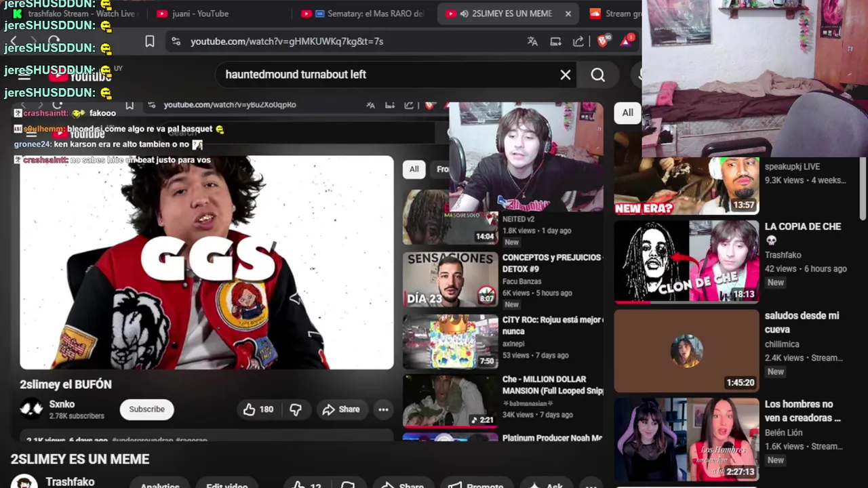Click Facu Banzas channel name
The width and height of the screenshot is (868, 488).
[x=522, y=281]
